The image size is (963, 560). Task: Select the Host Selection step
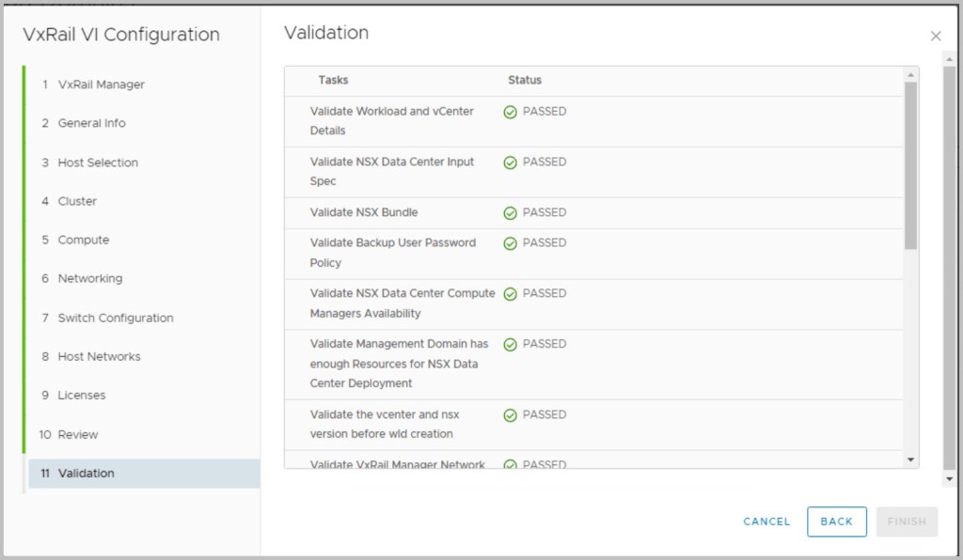98,163
